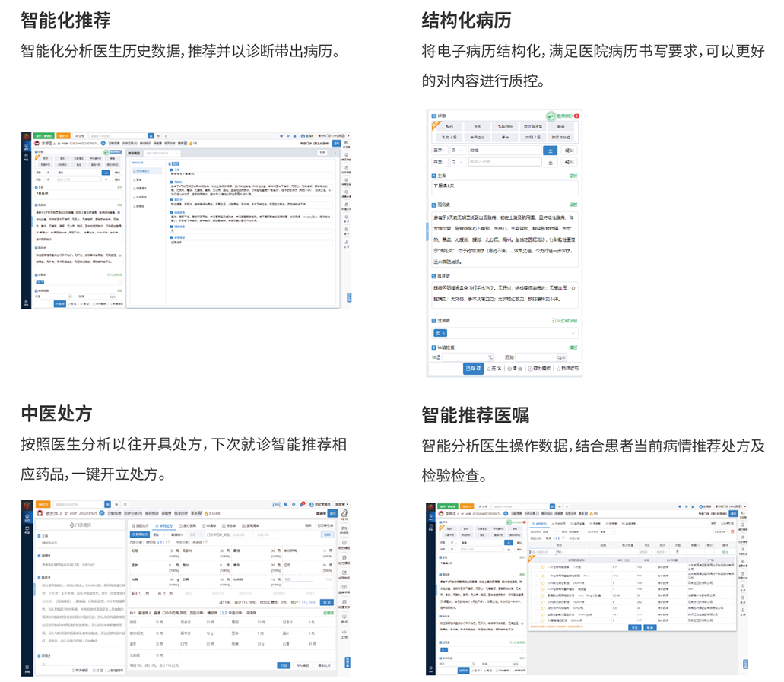The width and height of the screenshot is (784, 682).
Task: Switch to the 西药处方 tab
Action: [140, 525]
